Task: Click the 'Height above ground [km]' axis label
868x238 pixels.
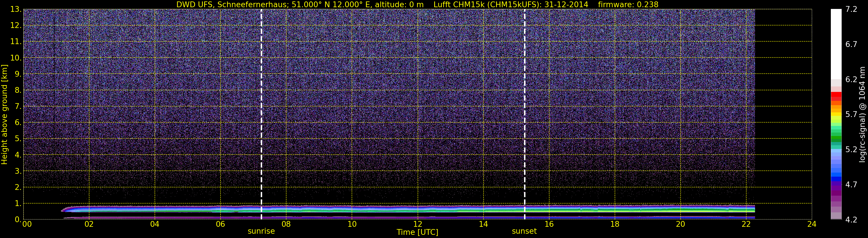Action: (4, 115)
